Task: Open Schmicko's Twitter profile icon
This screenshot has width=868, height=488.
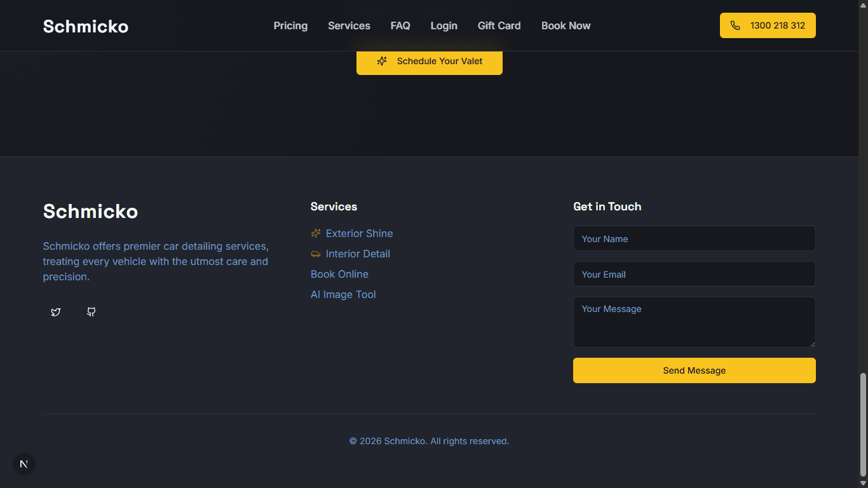Action: click(x=55, y=312)
